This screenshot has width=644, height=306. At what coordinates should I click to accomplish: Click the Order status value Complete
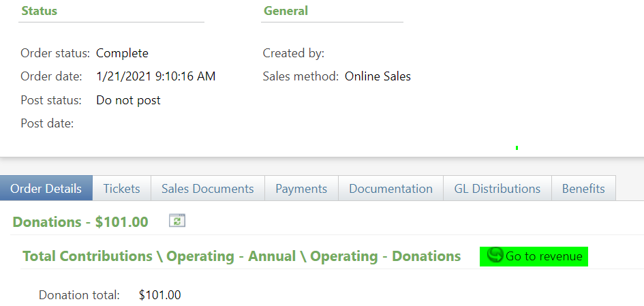point(122,53)
